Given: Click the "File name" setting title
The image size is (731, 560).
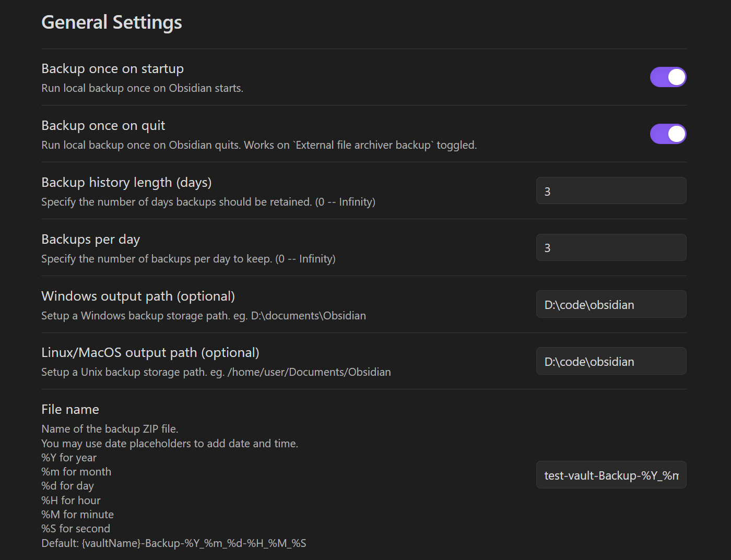Looking at the screenshot, I should point(70,410).
